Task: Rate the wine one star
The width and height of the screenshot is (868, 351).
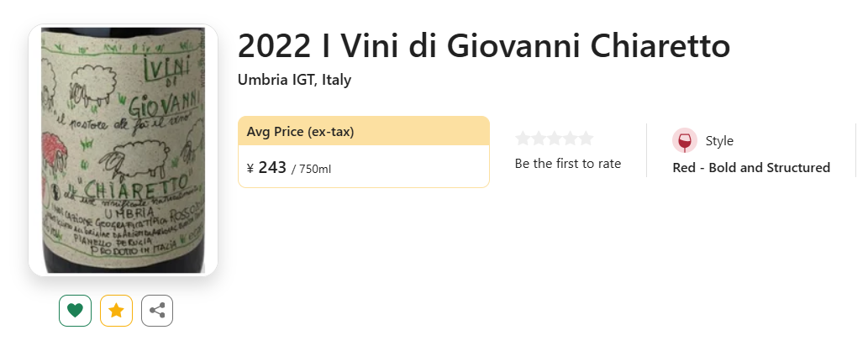Action: coord(523,139)
